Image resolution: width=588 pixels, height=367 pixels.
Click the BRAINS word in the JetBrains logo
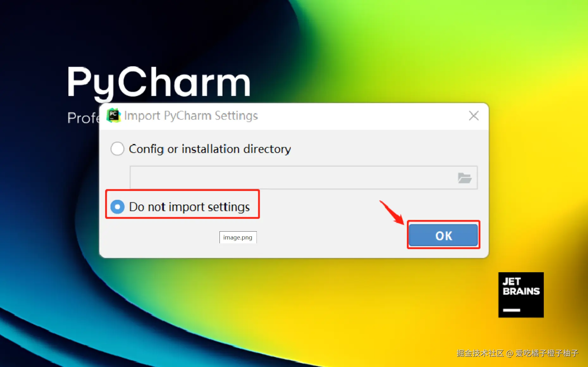point(521,291)
